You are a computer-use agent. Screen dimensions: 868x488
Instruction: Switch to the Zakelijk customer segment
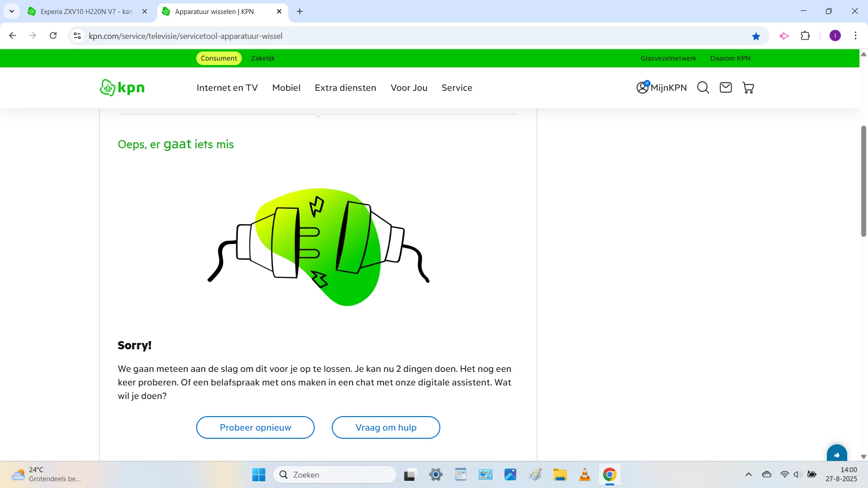tap(263, 58)
